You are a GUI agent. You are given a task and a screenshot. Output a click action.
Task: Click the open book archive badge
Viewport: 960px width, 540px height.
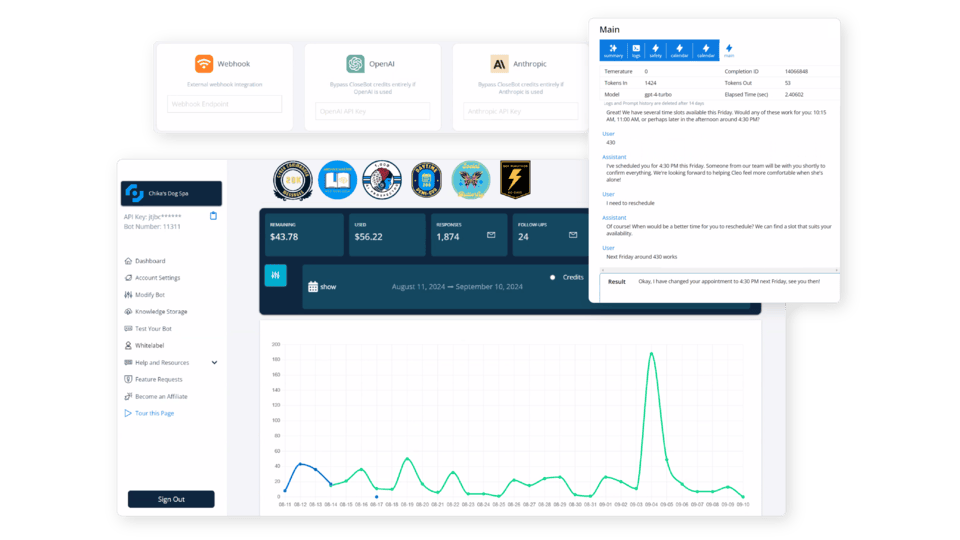point(337,180)
